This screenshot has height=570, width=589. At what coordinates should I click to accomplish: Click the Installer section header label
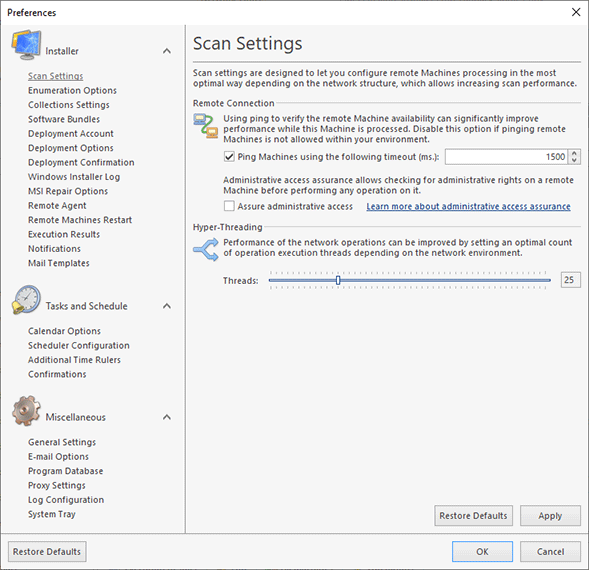tap(62, 51)
